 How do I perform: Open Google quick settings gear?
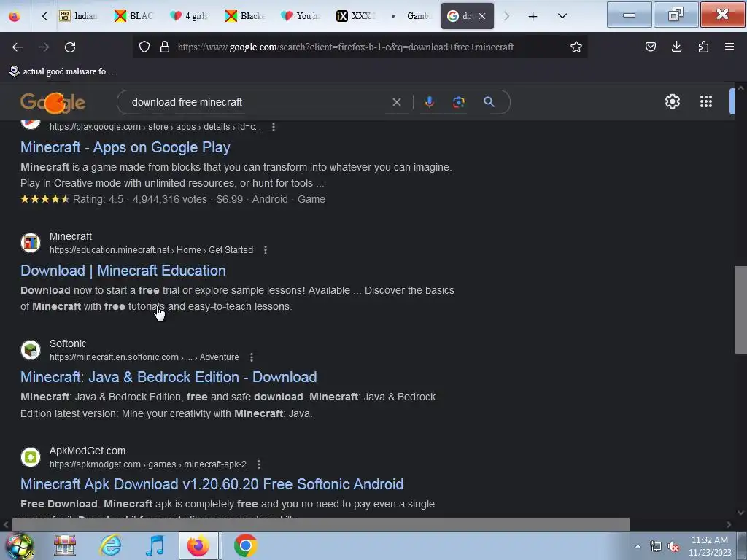[672, 101]
